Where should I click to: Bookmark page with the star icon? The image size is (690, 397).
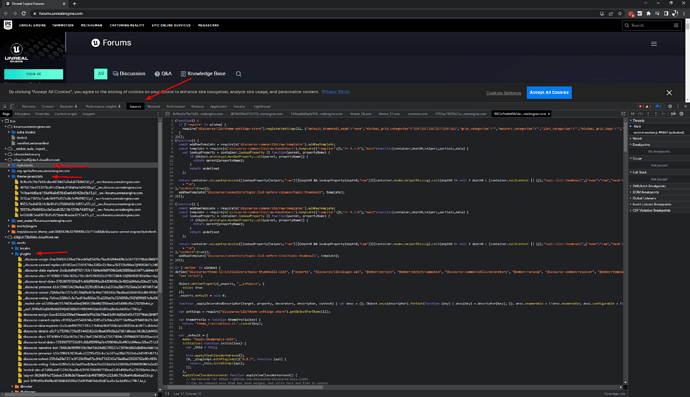pos(620,14)
